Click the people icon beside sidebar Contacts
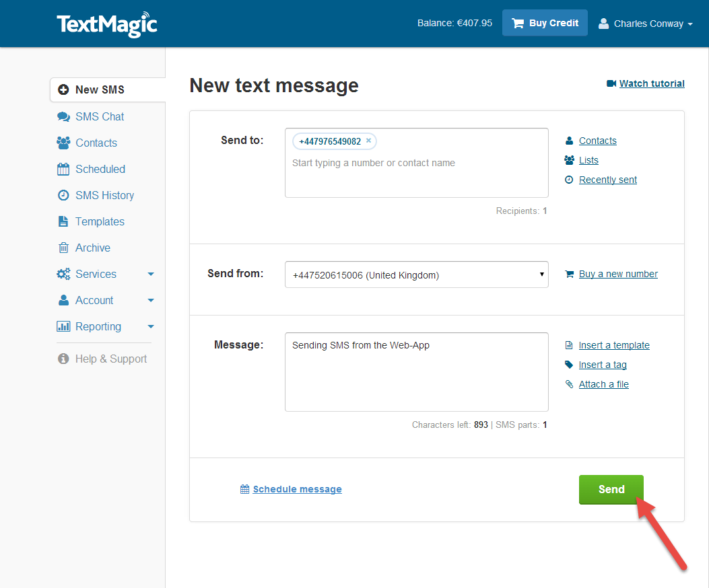The image size is (709, 588). (63, 143)
